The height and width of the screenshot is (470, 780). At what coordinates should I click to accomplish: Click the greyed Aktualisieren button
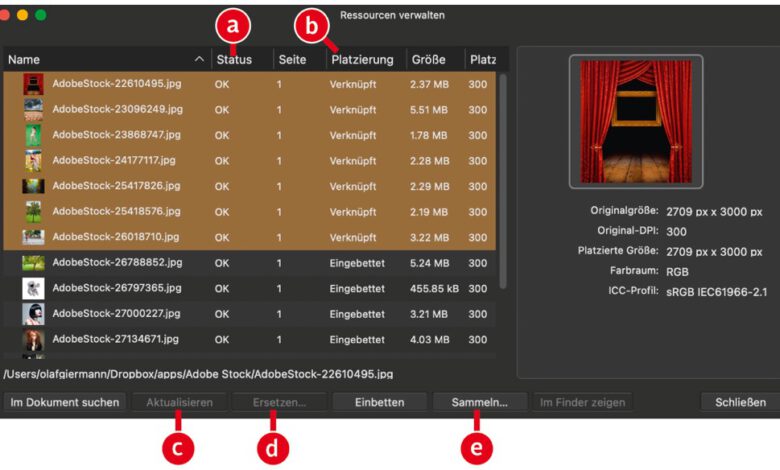click(180, 402)
